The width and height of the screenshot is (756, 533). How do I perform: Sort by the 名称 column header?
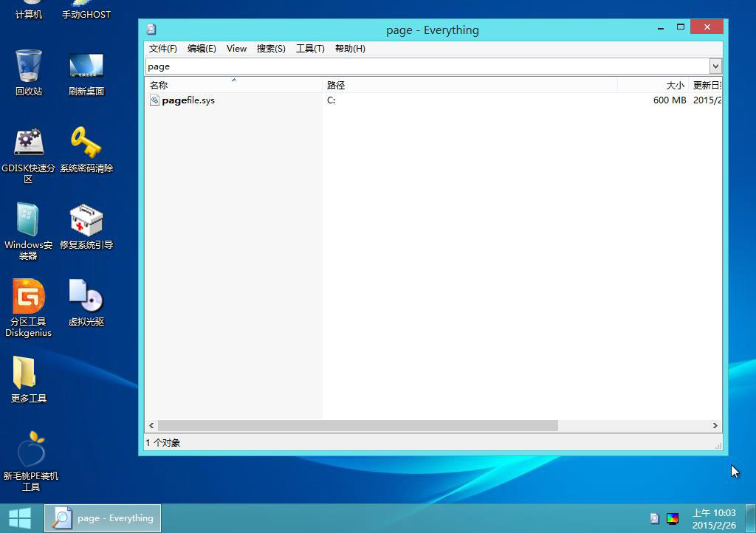click(x=233, y=86)
